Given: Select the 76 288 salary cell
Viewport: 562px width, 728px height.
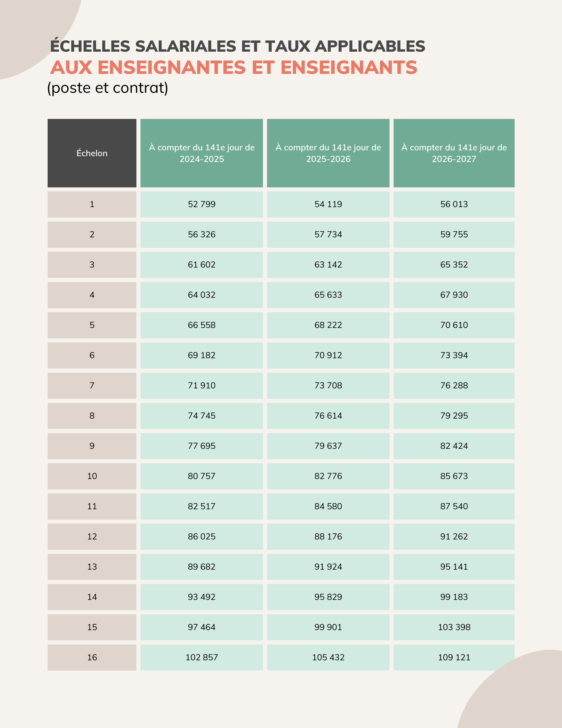Looking at the screenshot, I should click(x=454, y=385).
